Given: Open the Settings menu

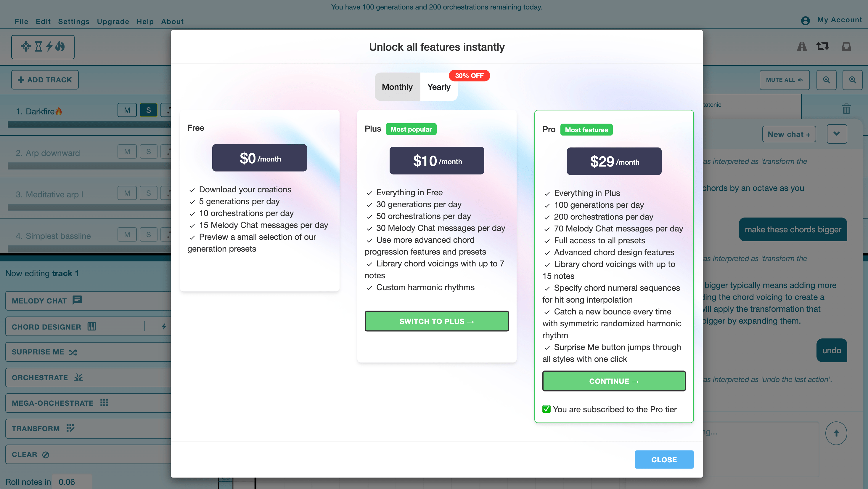Looking at the screenshot, I should click(x=74, y=21).
